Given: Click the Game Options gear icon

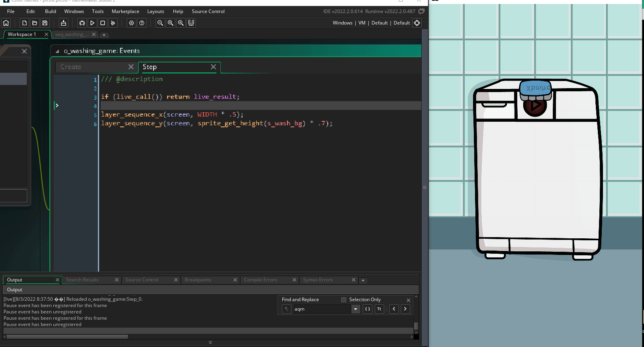Looking at the screenshot, I should pos(131,23).
